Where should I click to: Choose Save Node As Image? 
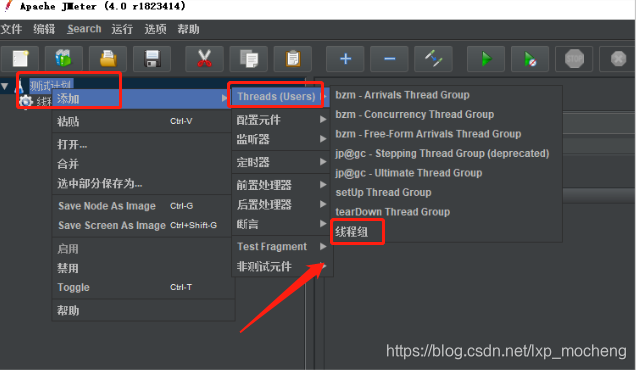pyautogui.click(x=142, y=206)
